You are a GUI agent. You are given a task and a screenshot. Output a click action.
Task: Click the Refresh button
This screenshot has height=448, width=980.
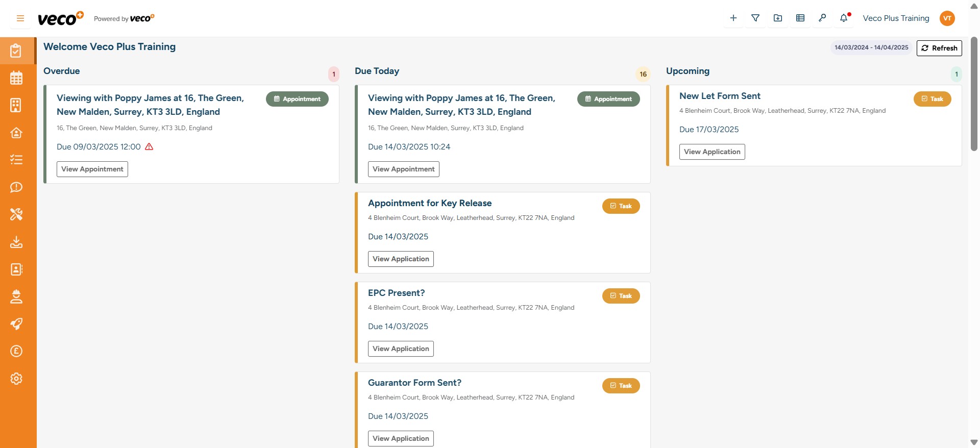pos(939,48)
